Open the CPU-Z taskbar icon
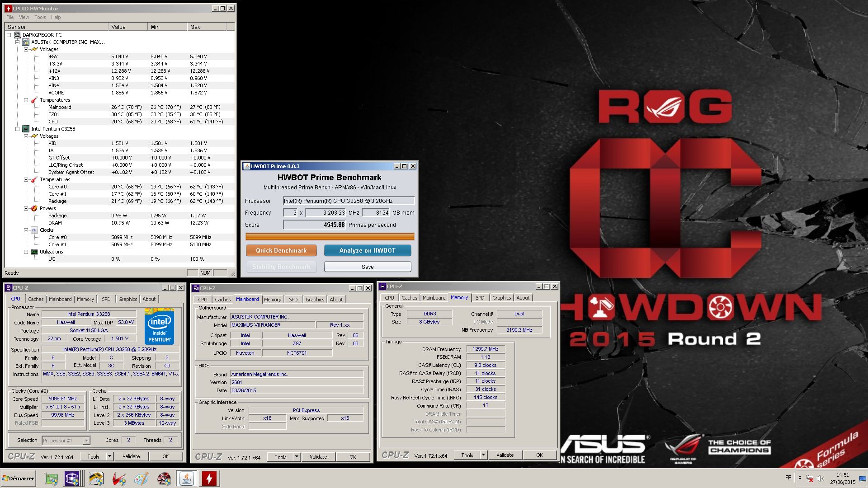This screenshot has height=488, width=868. click(x=72, y=479)
